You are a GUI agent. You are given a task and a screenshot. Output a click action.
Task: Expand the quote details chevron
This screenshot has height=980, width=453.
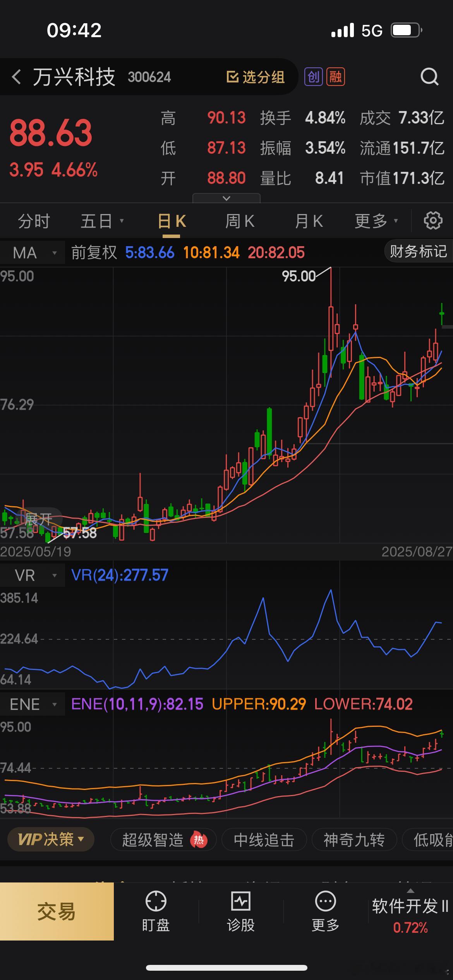(x=226, y=198)
